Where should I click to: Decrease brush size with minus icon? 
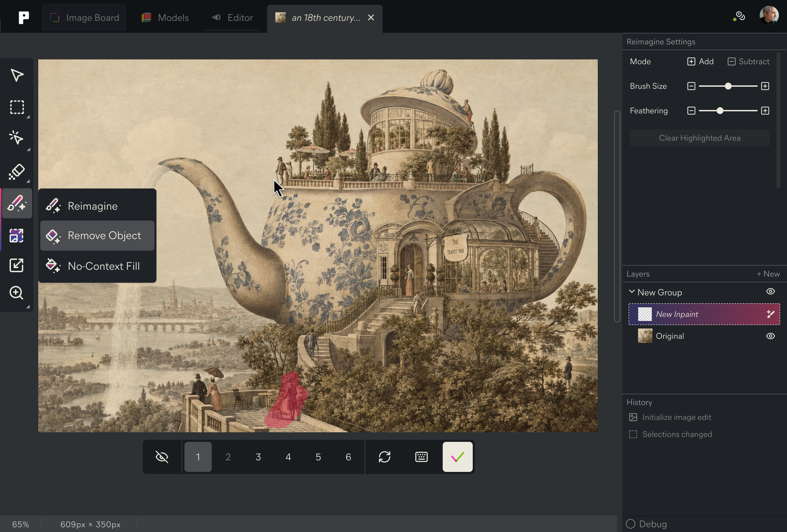coord(691,86)
